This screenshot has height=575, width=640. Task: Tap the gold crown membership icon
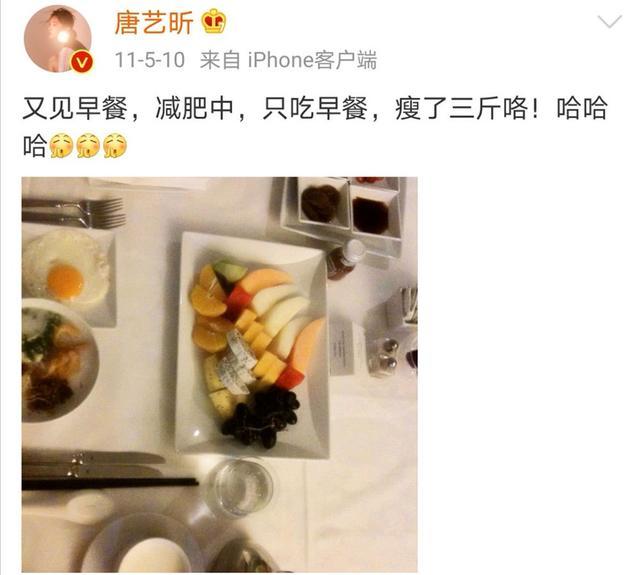pyautogui.click(x=213, y=22)
